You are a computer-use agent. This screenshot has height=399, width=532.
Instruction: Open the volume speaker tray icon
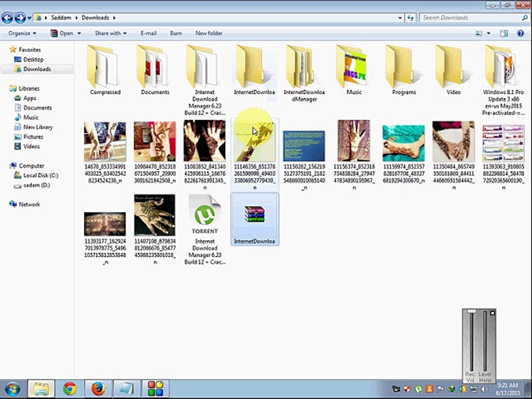point(485,389)
